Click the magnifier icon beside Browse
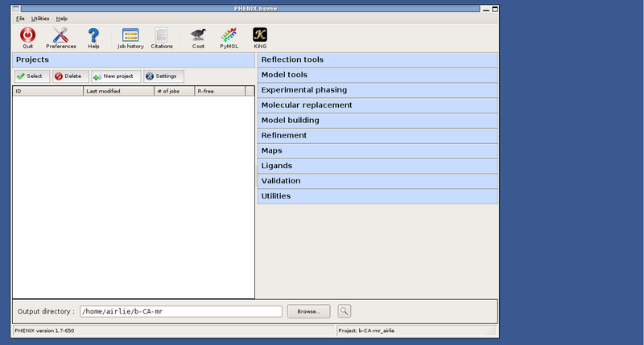644x345 pixels. 344,310
